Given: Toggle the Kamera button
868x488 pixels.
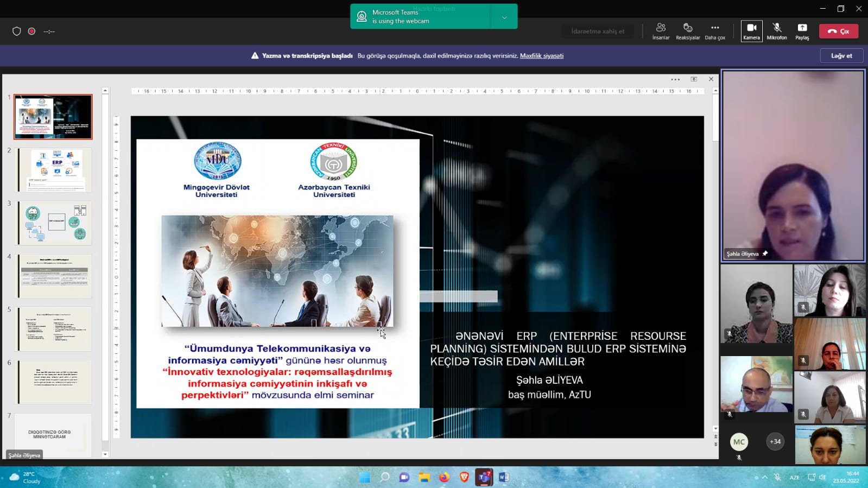Looking at the screenshot, I should click(751, 31).
